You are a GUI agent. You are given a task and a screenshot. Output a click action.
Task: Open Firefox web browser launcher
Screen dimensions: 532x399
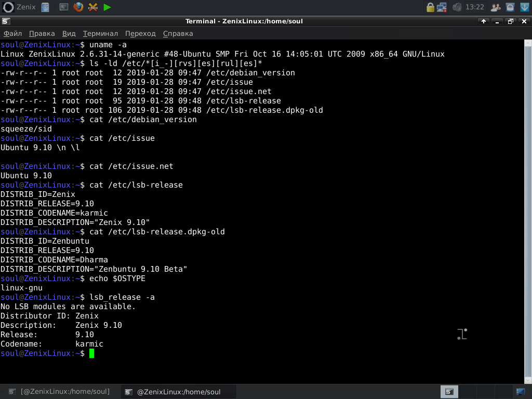[78, 7]
